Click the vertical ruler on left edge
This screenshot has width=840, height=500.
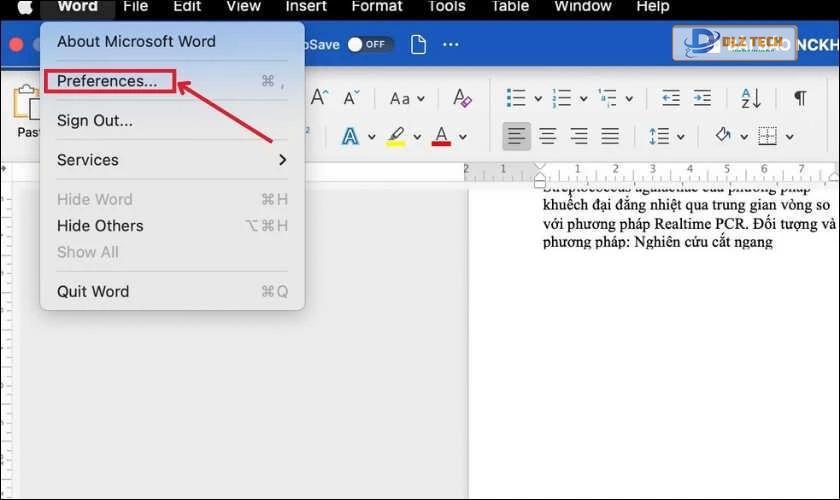6,343
